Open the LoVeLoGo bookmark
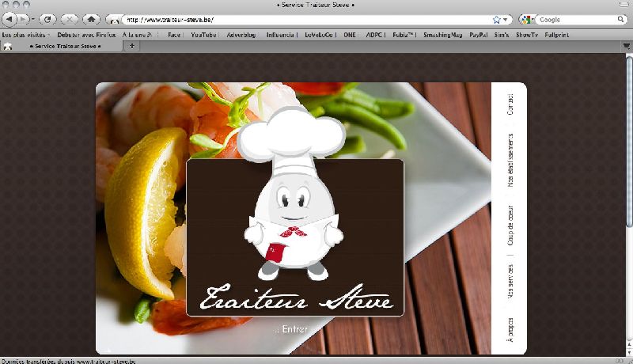Screen dimensions: 633x364 pos(319,35)
